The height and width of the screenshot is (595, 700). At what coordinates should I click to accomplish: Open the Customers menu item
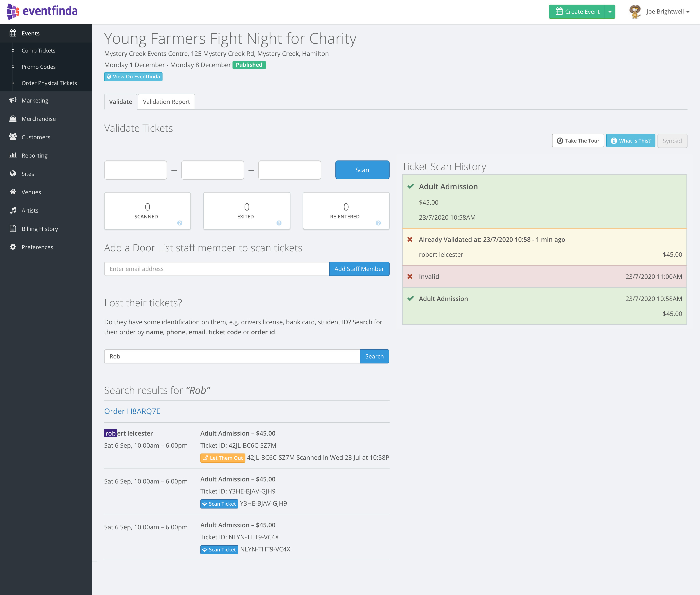pyautogui.click(x=36, y=137)
